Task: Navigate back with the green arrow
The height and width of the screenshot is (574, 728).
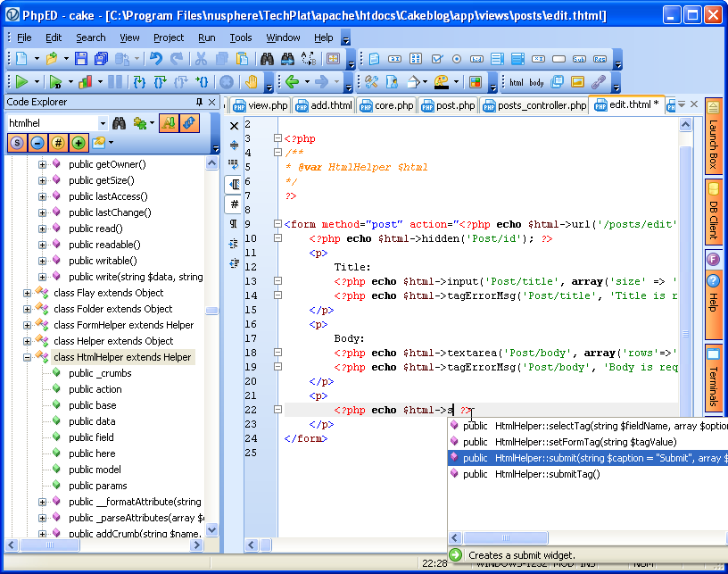Action: (x=292, y=82)
